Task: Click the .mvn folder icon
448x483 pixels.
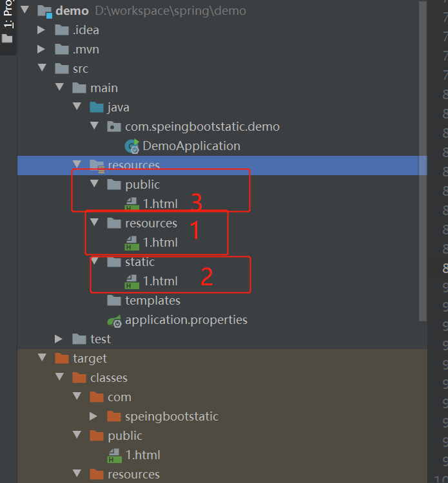Action: (x=62, y=50)
